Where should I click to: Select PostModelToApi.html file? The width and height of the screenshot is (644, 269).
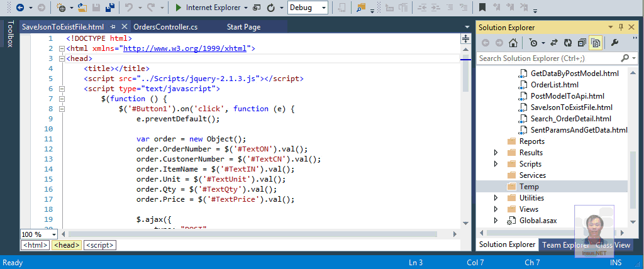click(567, 96)
